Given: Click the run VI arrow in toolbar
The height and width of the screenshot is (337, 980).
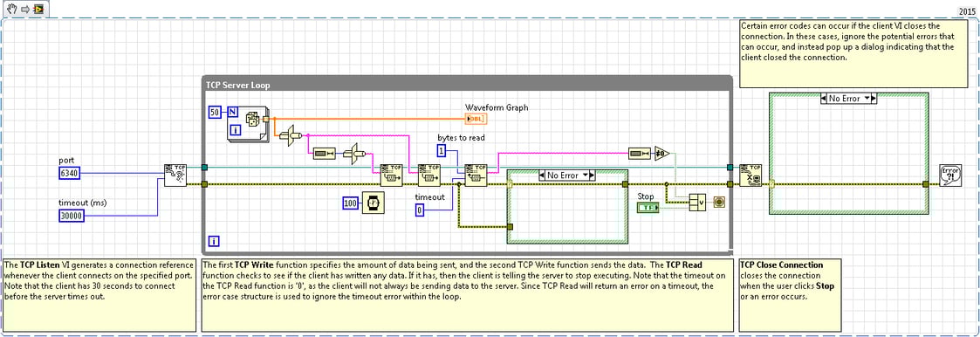Looking at the screenshot, I should (x=25, y=10).
